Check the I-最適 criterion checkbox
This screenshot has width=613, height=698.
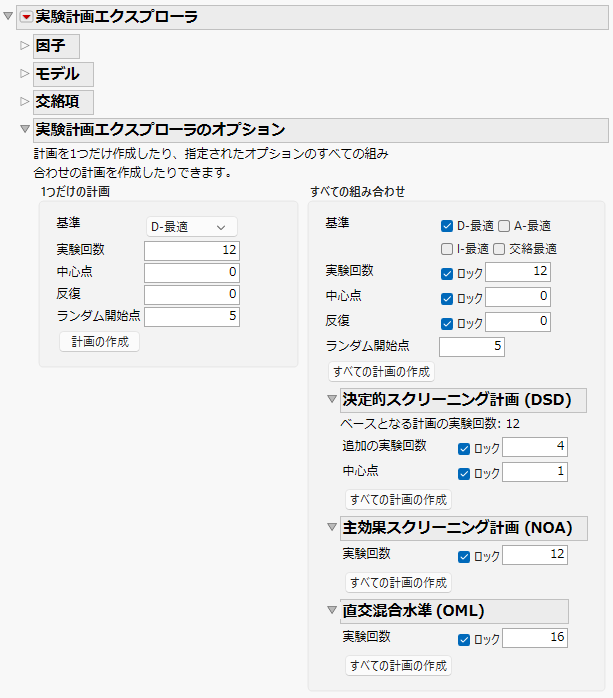coord(447,249)
